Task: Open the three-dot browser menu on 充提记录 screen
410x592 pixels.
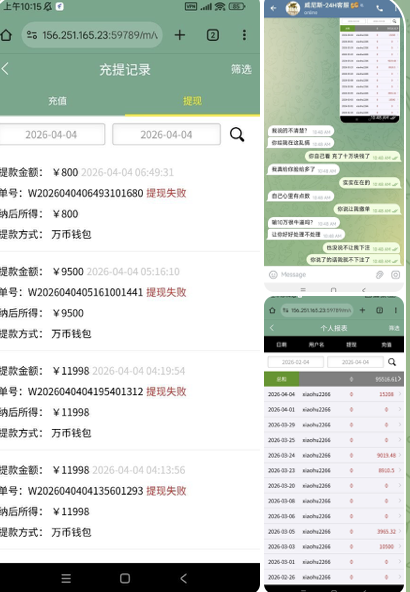Action: point(244,35)
